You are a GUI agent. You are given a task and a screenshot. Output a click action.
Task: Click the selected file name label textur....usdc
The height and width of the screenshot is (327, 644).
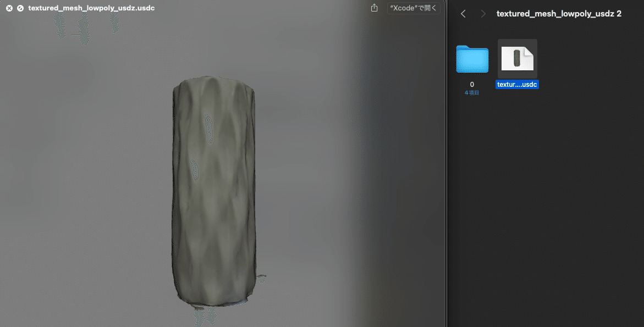[x=517, y=85]
